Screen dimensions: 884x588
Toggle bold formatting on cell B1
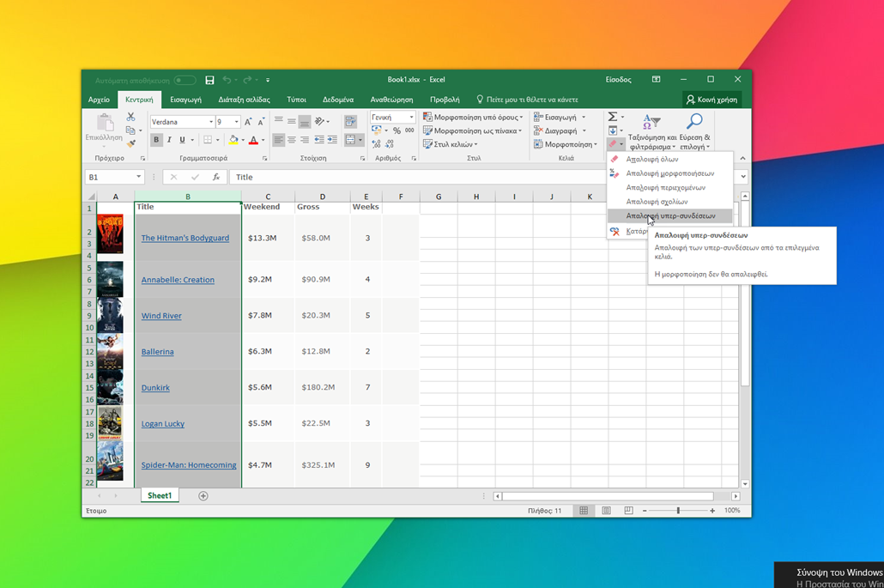pyautogui.click(x=156, y=139)
